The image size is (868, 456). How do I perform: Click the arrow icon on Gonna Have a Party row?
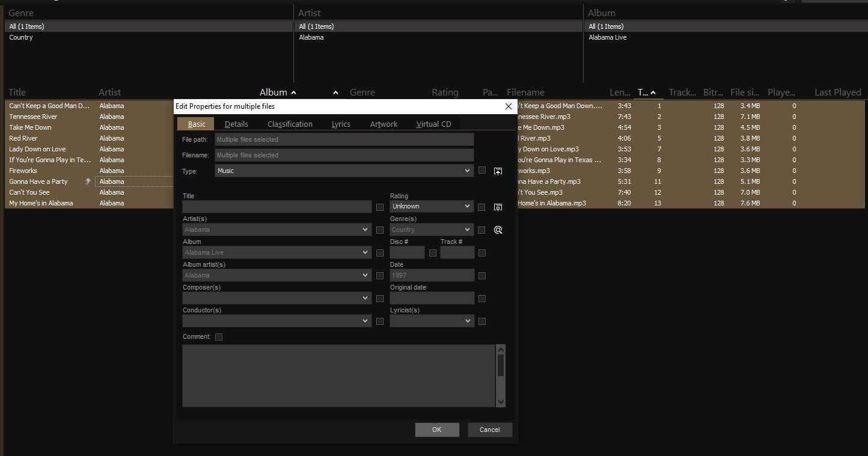pyautogui.click(x=88, y=181)
